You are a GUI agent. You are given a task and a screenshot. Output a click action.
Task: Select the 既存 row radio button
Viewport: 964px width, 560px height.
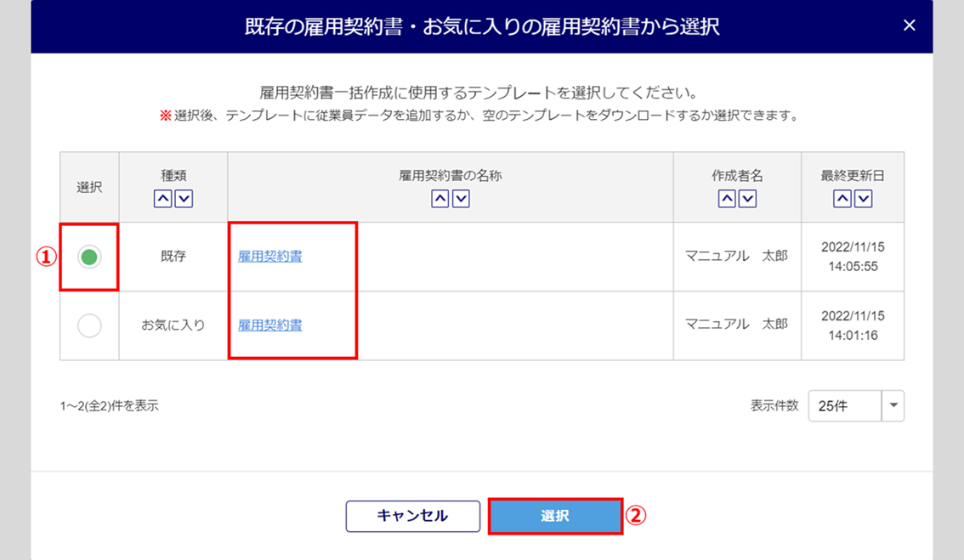(89, 257)
